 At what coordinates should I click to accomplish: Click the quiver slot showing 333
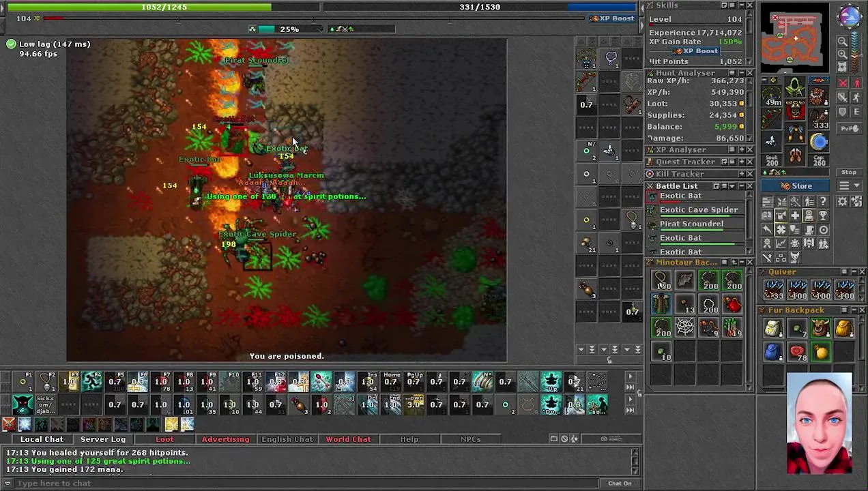pyautogui.click(x=819, y=119)
